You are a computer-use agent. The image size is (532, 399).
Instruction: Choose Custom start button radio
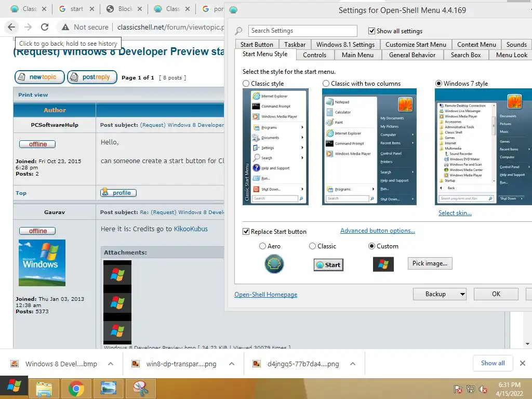pos(371,246)
